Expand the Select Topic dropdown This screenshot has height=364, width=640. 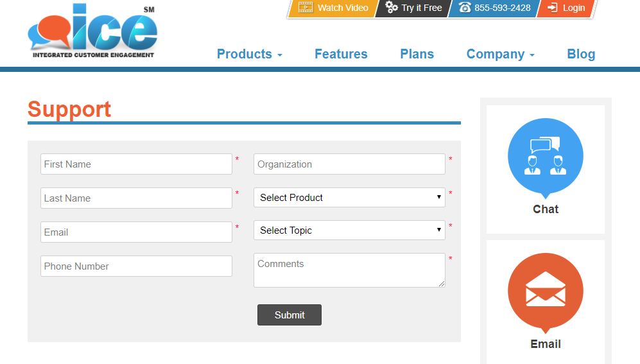tap(349, 230)
